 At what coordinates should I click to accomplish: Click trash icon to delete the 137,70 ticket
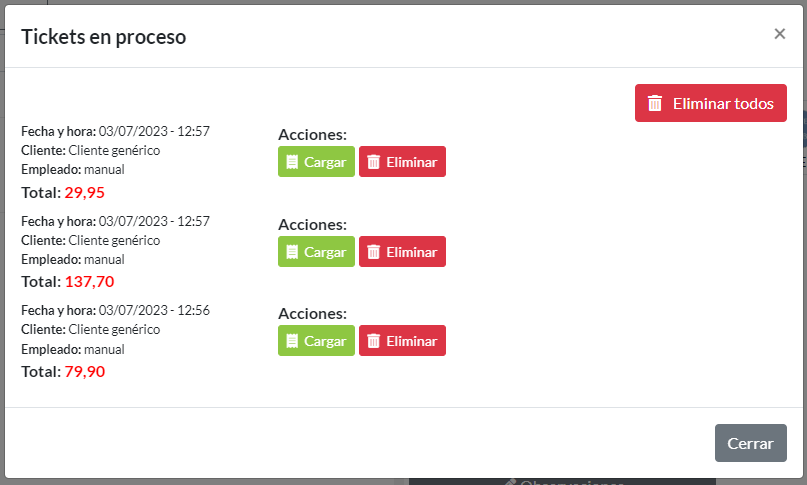[x=373, y=252]
